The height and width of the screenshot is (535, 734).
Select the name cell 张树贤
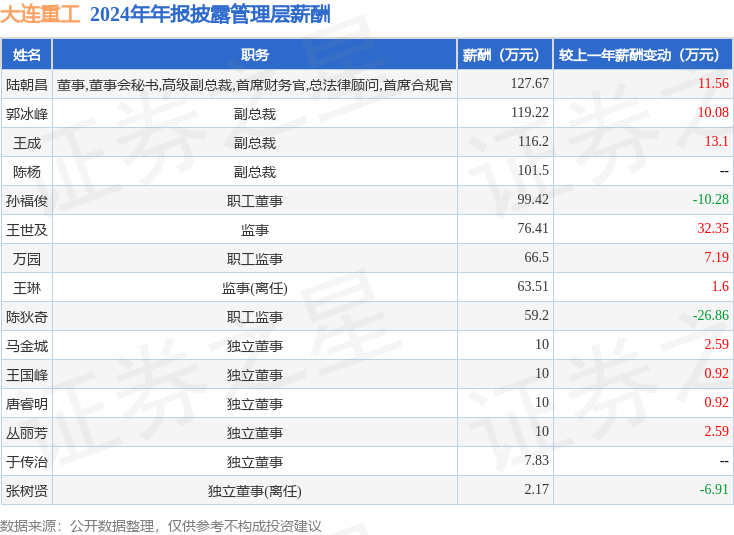click(x=27, y=491)
